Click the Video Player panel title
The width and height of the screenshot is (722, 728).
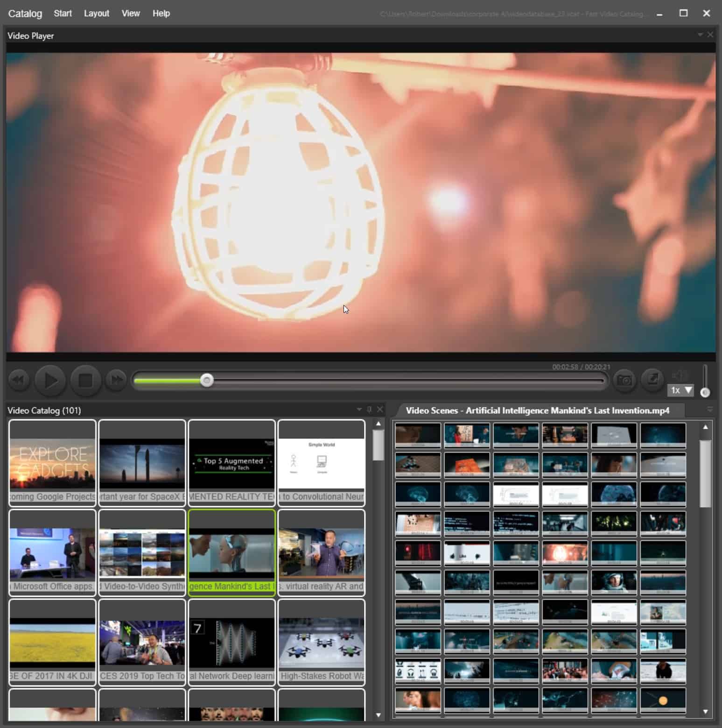pos(31,36)
